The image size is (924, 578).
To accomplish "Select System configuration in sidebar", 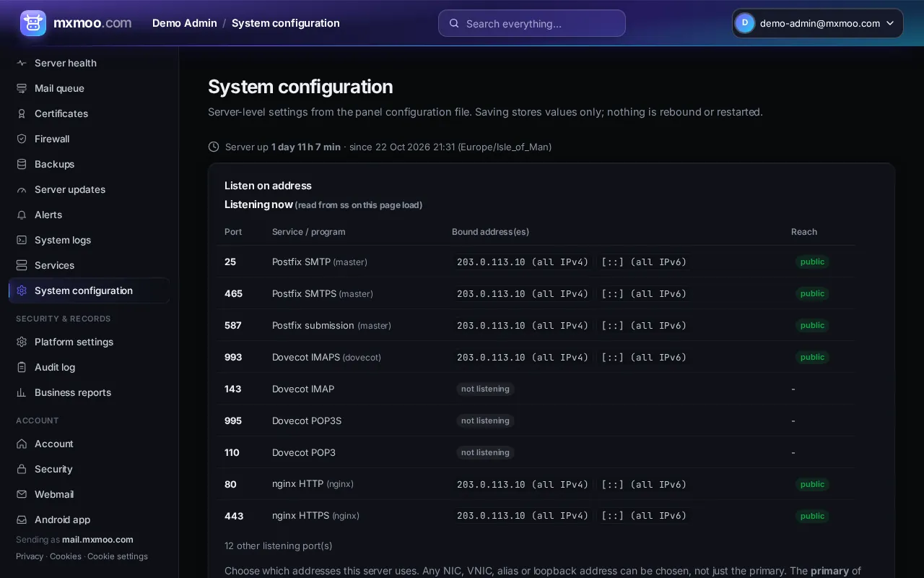I will click(x=90, y=290).
